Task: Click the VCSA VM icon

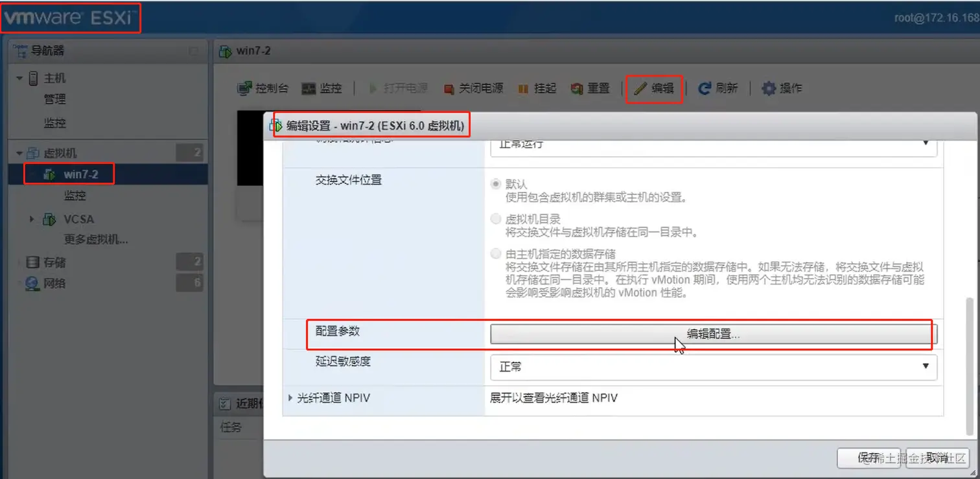Action: pyautogui.click(x=49, y=220)
